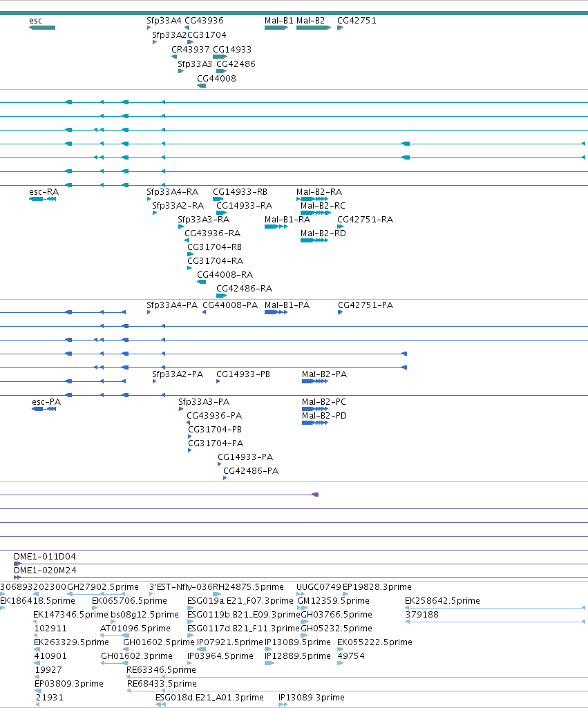Click the IP13089.3prime EST label
Image resolution: width=588 pixels, height=708 pixels.
pyautogui.click(x=312, y=697)
